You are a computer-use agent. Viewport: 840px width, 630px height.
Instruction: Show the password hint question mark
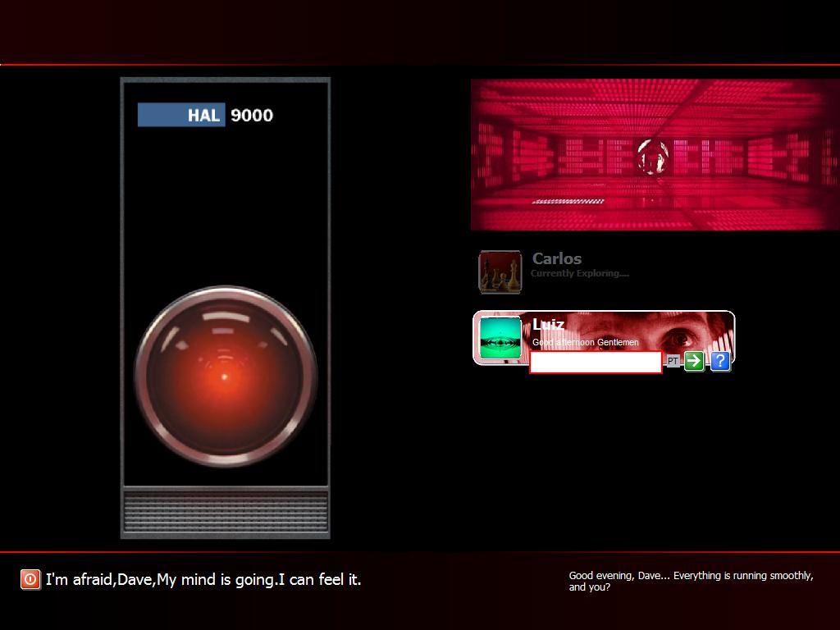(x=720, y=361)
